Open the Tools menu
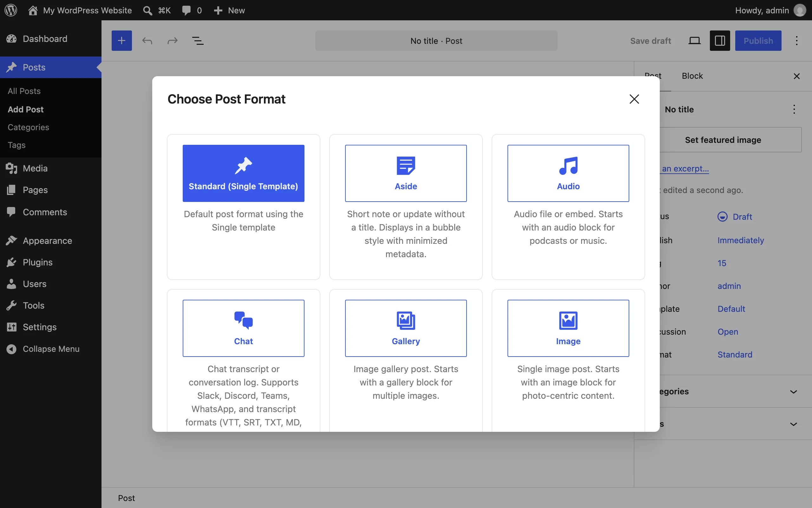Screen dimensions: 812x508 pos(51,305)
